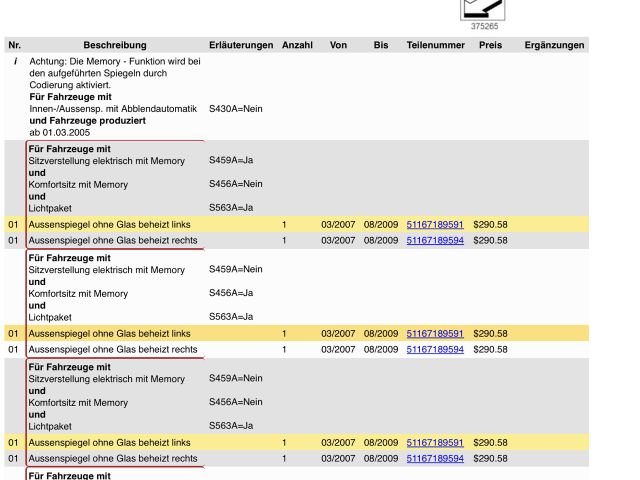The height and width of the screenshot is (480, 640).
Task: Open last visible 51167189591 part number link
Action: (x=435, y=442)
